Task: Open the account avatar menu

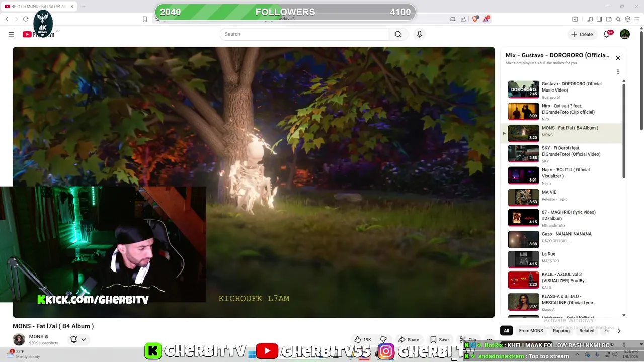Action: 625,34
